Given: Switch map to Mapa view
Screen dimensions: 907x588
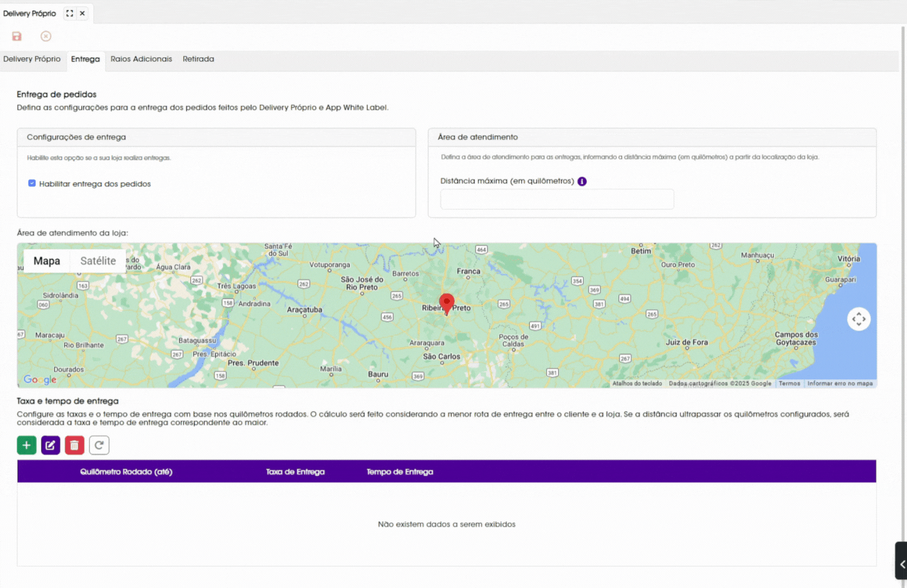Looking at the screenshot, I should click(x=47, y=261).
